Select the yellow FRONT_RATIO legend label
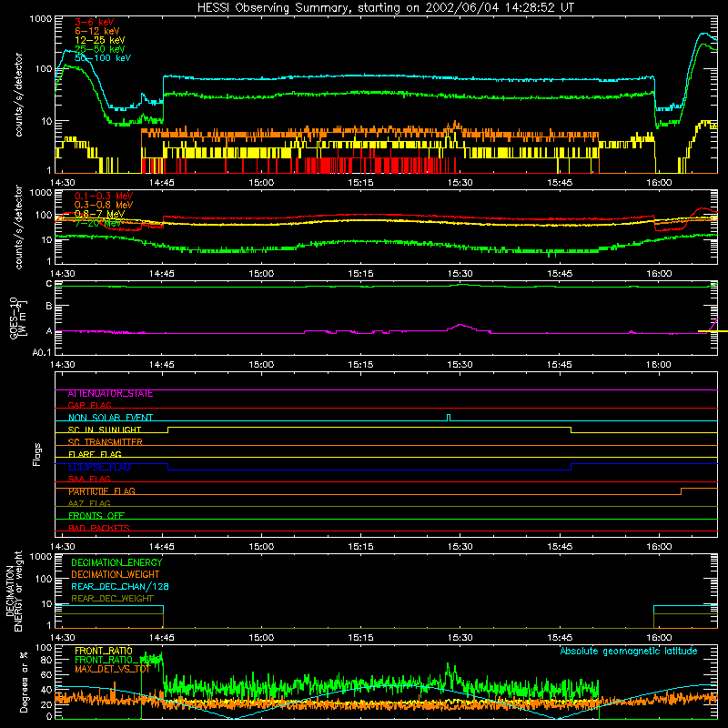Viewport: 728px width, 728px height. pyautogui.click(x=104, y=651)
